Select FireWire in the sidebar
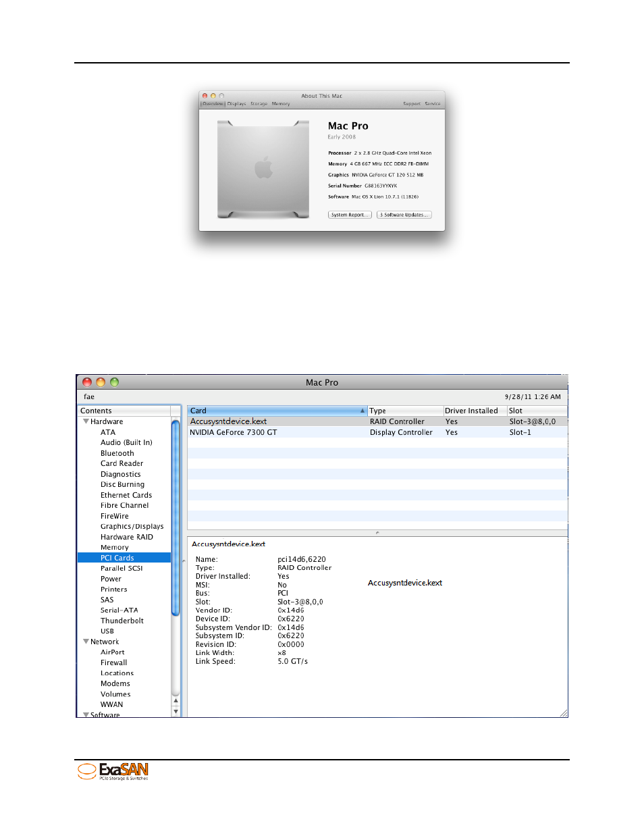 tap(114, 516)
